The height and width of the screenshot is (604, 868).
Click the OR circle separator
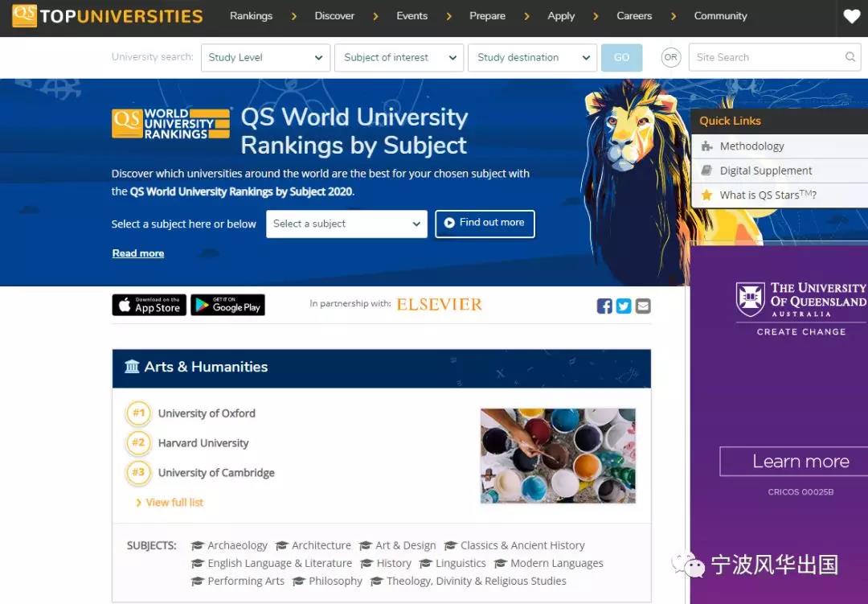671,57
